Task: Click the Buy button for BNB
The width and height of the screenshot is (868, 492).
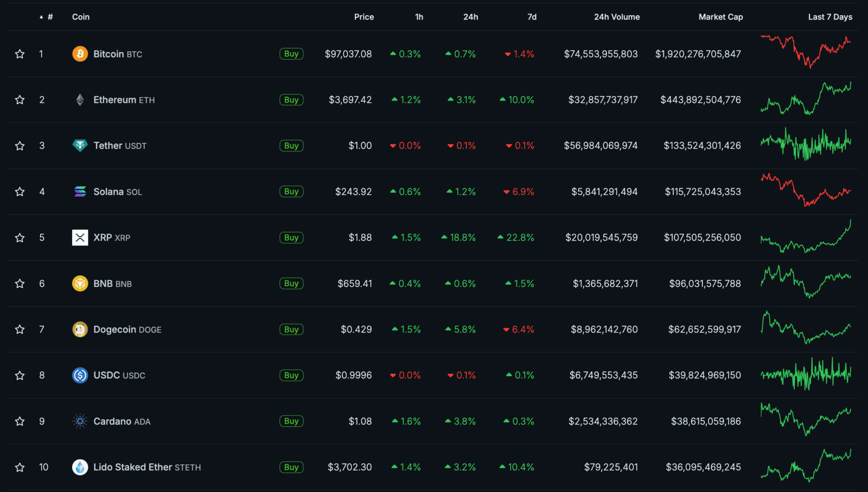Action: tap(291, 283)
